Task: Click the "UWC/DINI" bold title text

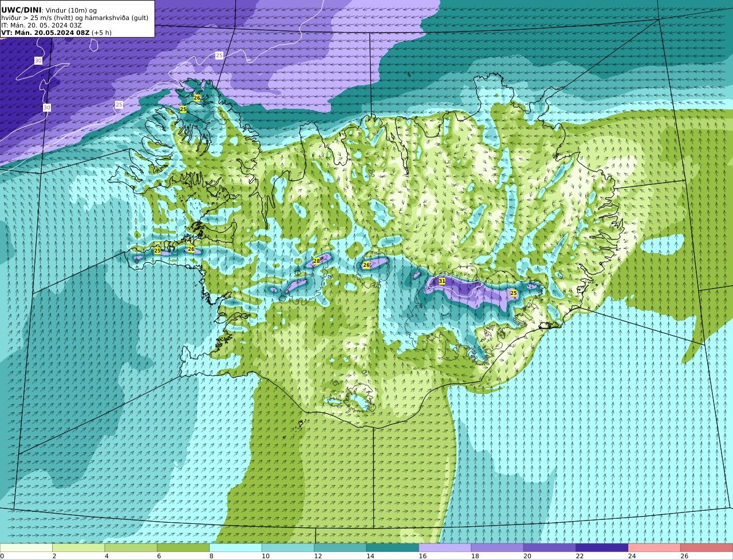Action: tap(21, 10)
